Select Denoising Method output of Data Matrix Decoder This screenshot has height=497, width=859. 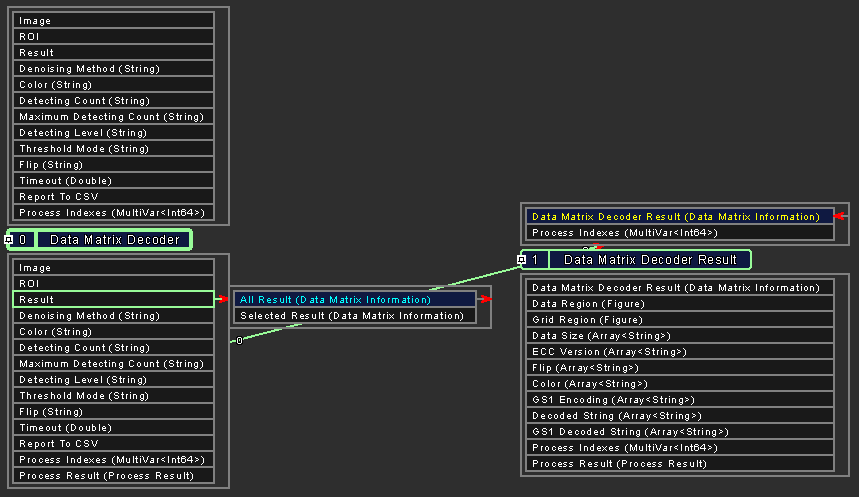(x=113, y=316)
